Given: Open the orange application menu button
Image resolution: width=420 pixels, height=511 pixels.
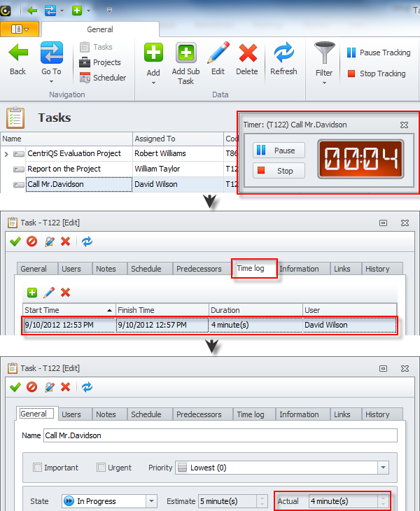Looking at the screenshot, I should (20, 29).
